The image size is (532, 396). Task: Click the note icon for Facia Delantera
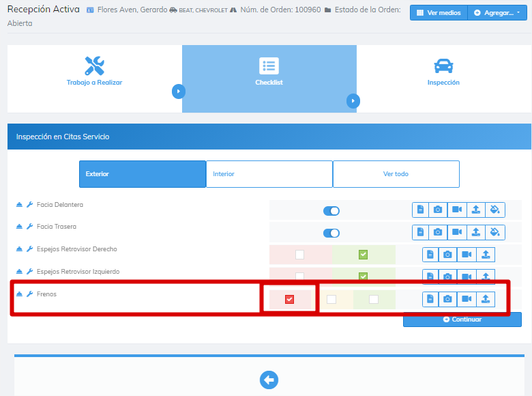(x=420, y=210)
